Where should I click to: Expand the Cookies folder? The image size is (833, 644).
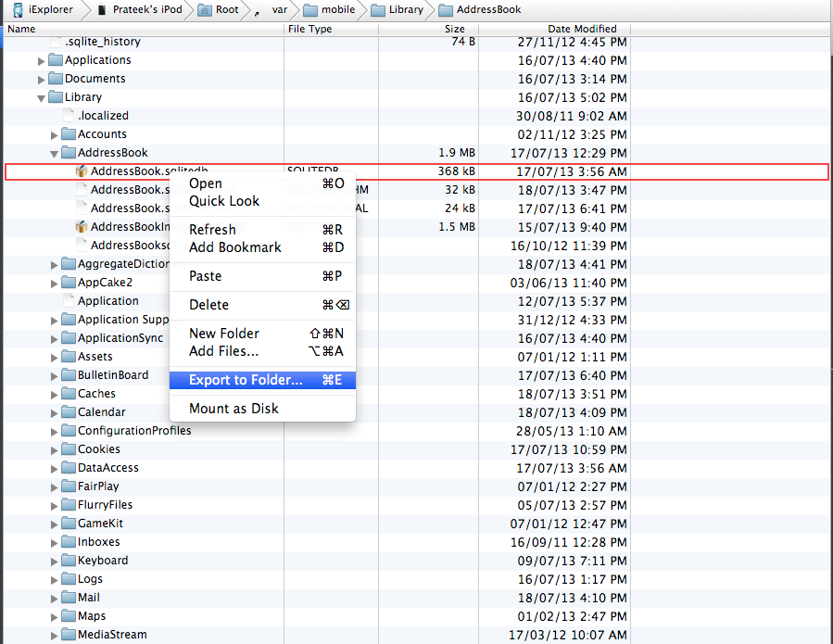54,449
